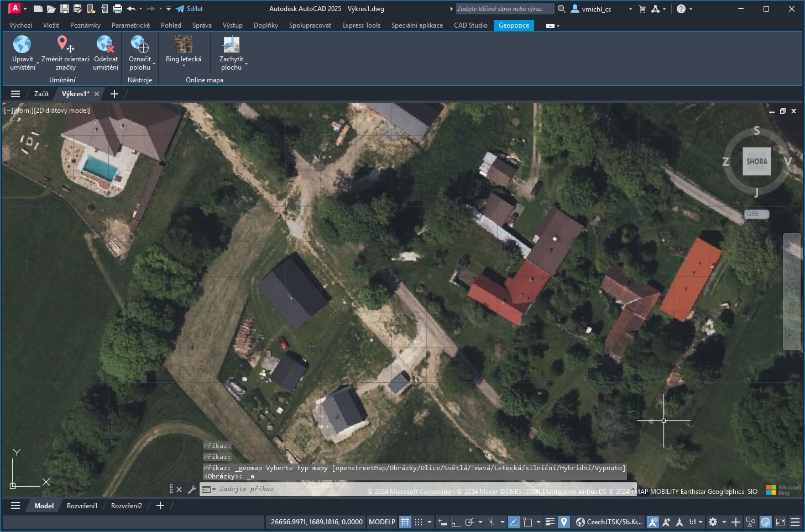
Task: Click the Sdílet share button
Action: (190, 9)
